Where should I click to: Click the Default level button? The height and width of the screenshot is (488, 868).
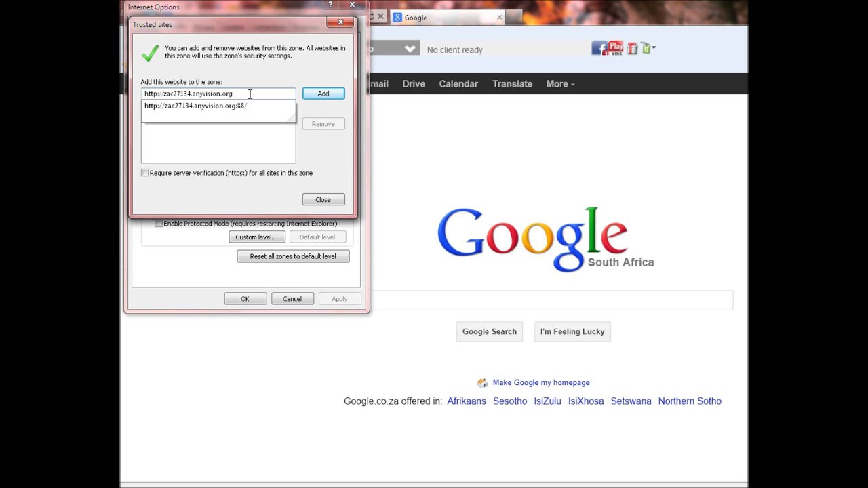point(317,237)
